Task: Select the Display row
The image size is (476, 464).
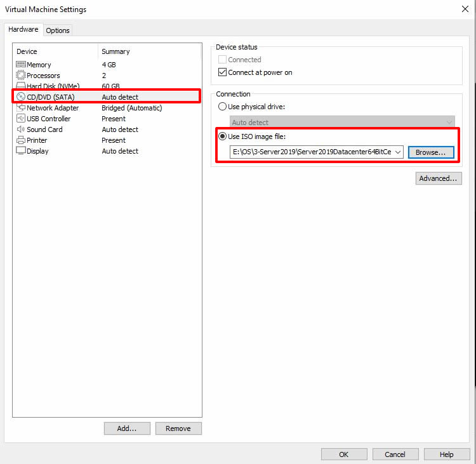Action: pyautogui.click(x=107, y=151)
